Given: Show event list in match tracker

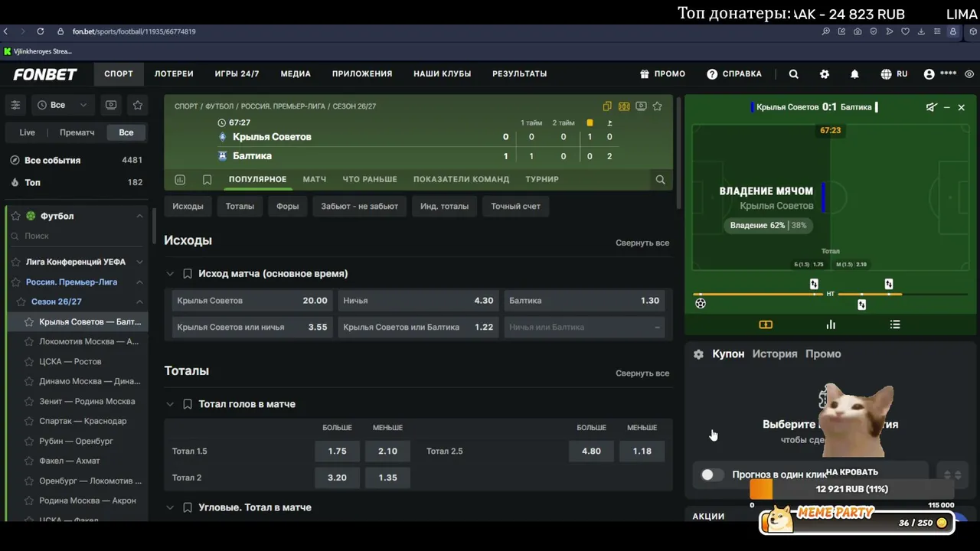Looking at the screenshot, I should click(x=895, y=324).
